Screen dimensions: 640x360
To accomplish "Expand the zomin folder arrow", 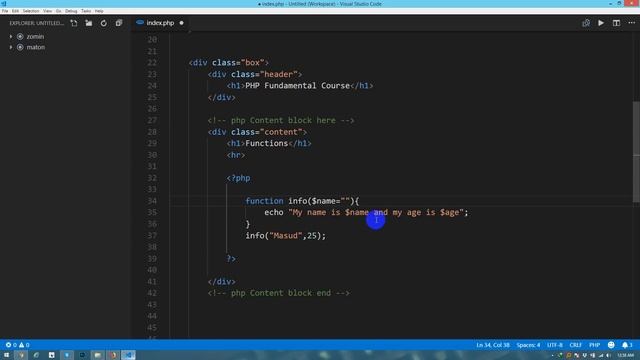I will [x=11, y=36].
